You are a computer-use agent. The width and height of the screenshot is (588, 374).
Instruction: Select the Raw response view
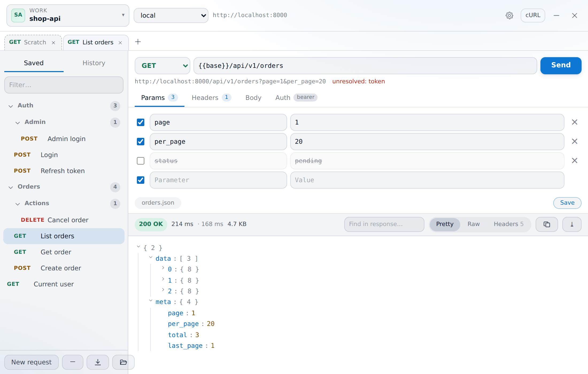click(x=474, y=224)
